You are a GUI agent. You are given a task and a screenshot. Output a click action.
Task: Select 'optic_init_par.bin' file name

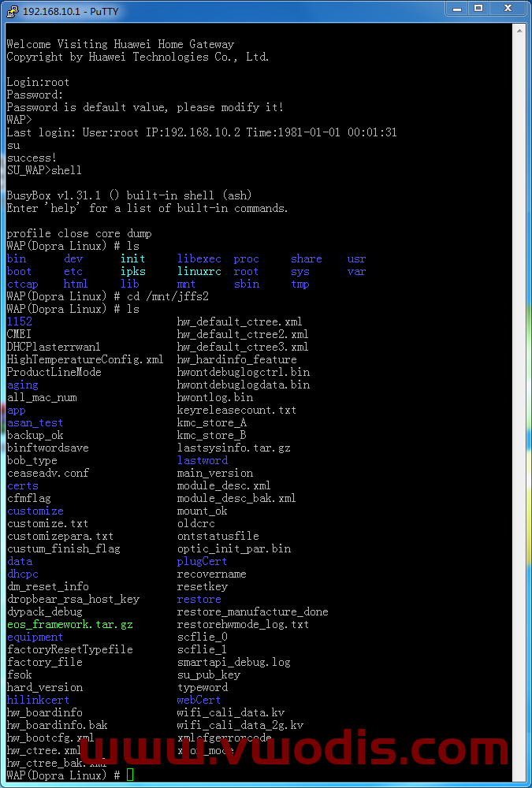pyautogui.click(x=234, y=548)
